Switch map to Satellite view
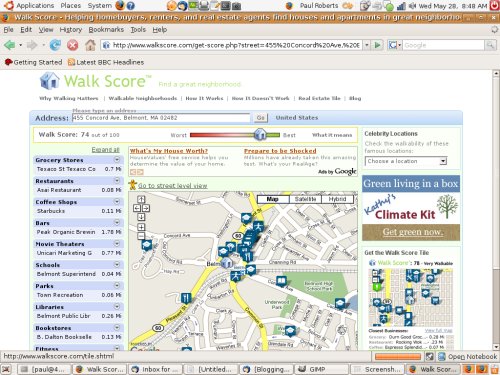The image size is (500, 375). 305,199
